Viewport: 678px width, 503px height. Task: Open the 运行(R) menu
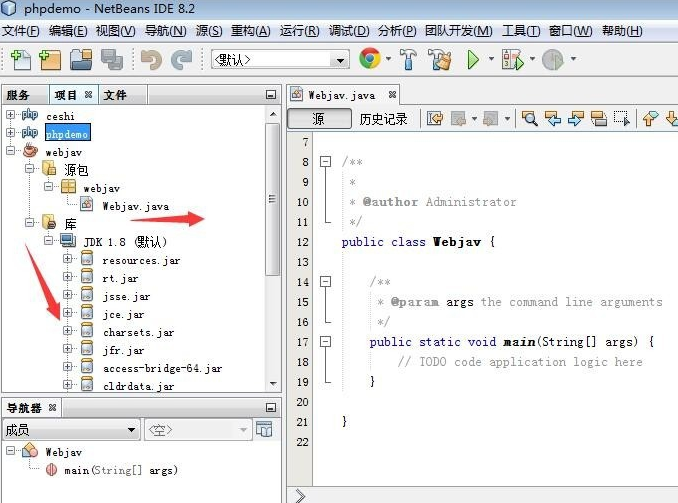pyautogui.click(x=299, y=31)
